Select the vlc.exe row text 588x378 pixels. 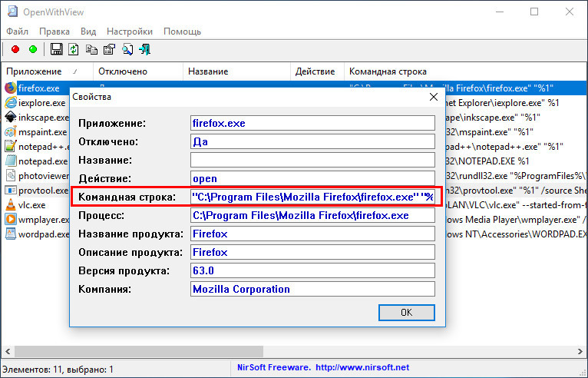click(x=32, y=205)
